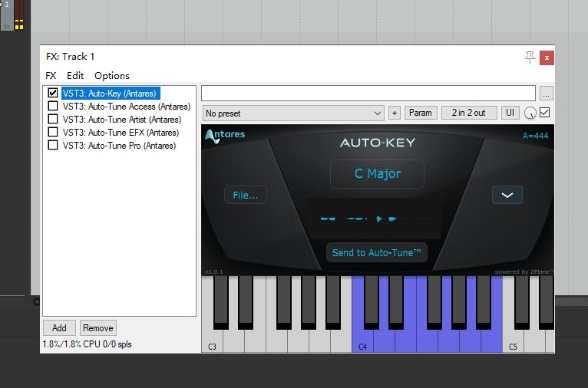
Task: Toggle the plugin bypass checkbox
Action: click(x=544, y=113)
